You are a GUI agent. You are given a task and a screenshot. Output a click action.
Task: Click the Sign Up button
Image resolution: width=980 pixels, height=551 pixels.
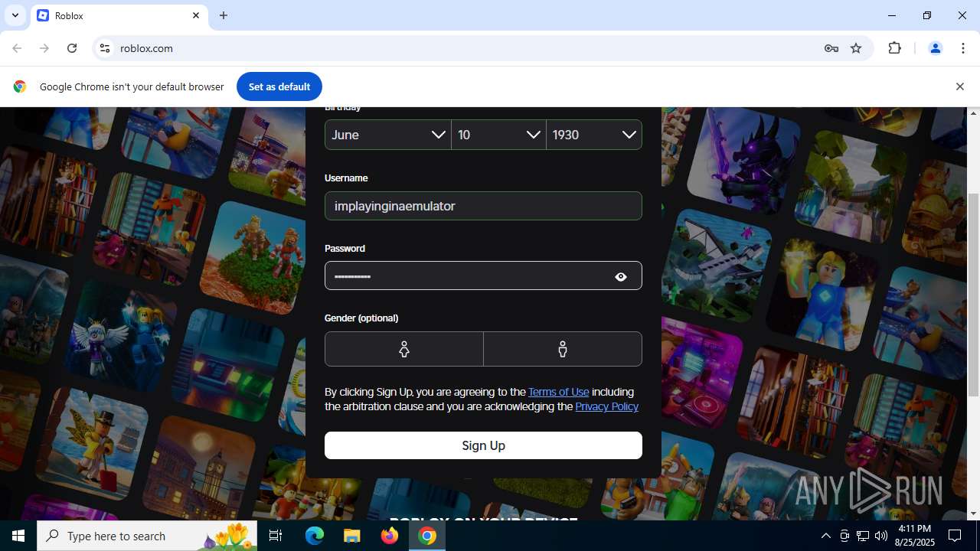(x=483, y=445)
